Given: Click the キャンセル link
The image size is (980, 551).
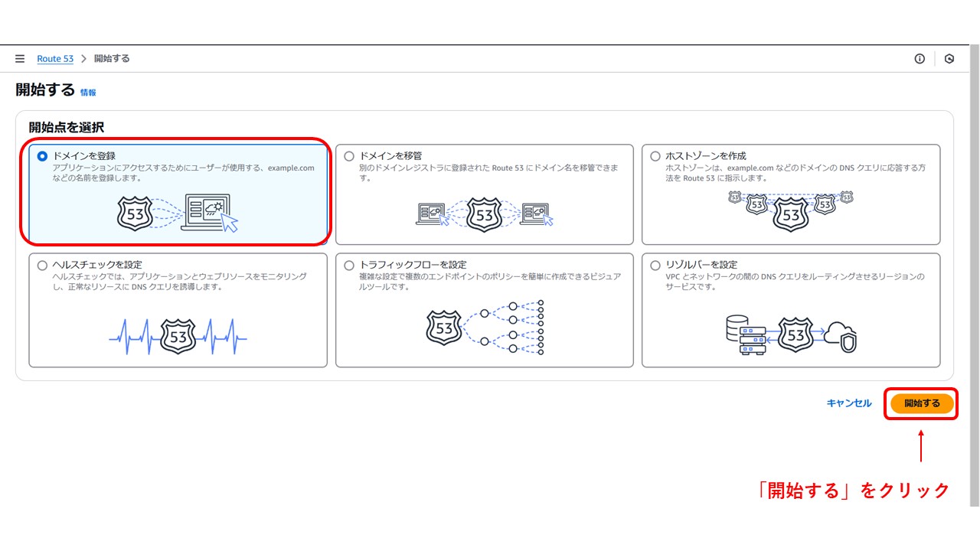Looking at the screenshot, I should (849, 403).
